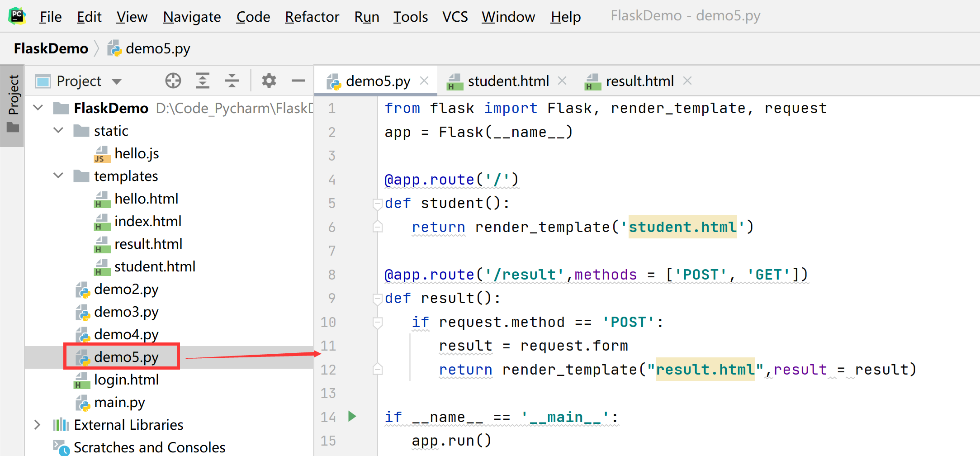Image resolution: width=980 pixels, height=456 pixels.
Task: Open the Refactor menu
Action: [x=312, y=17]
